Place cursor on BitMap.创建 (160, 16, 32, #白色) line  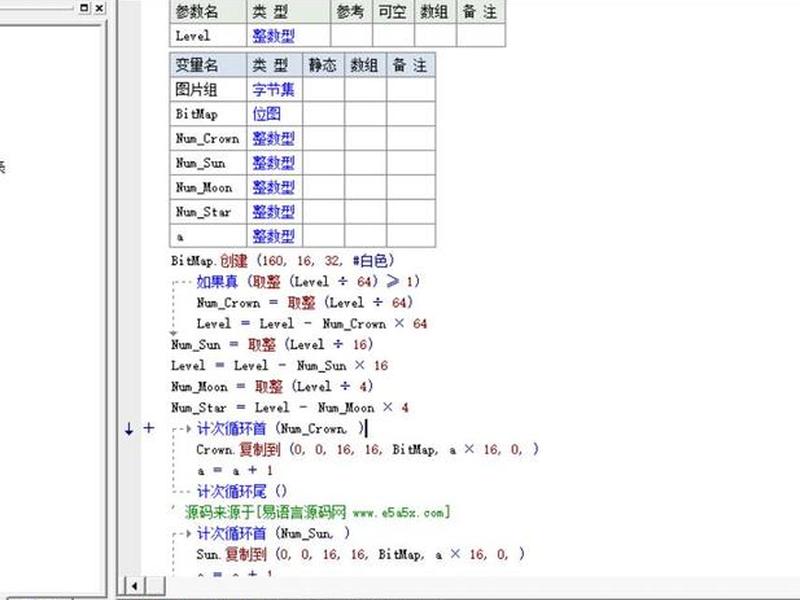click(x=283, y=261)
